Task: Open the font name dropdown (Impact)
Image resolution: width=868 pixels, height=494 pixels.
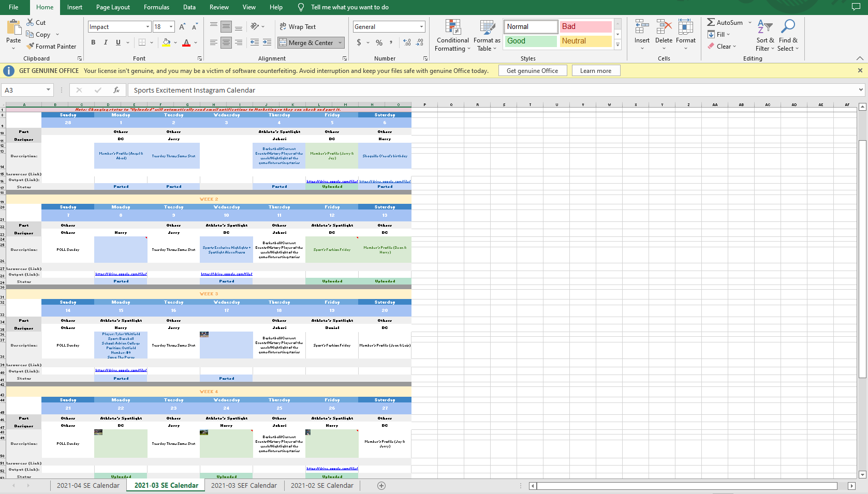Action: point(148,27)
